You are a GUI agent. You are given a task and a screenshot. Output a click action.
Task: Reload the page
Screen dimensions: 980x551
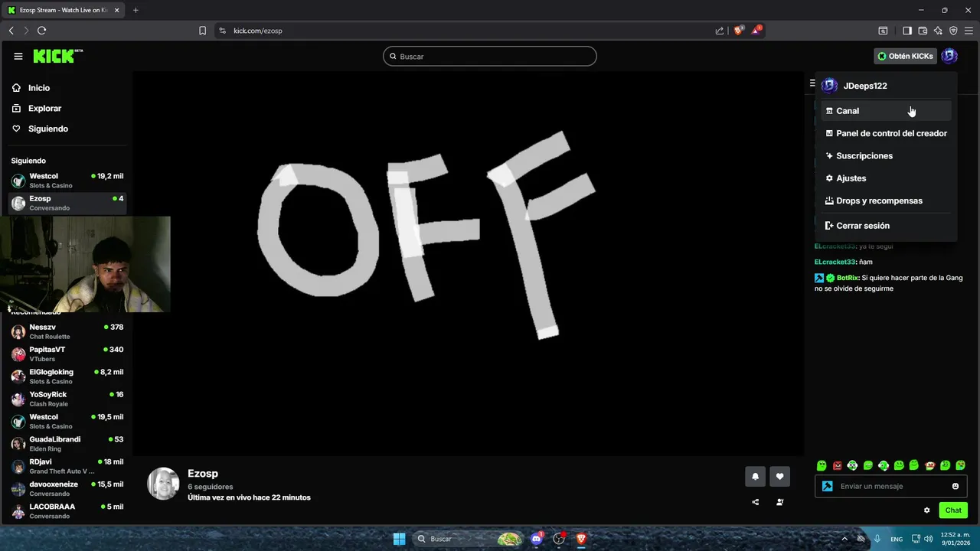click(41, 31)
